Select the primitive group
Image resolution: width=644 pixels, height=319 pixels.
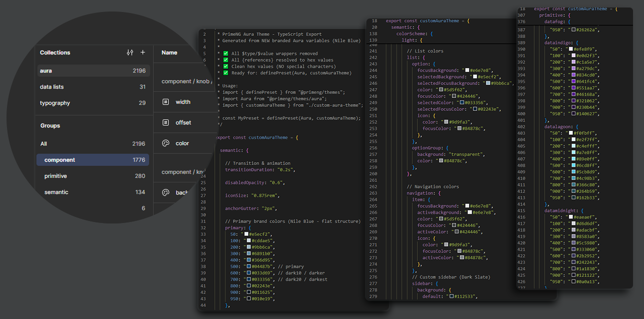93,176
